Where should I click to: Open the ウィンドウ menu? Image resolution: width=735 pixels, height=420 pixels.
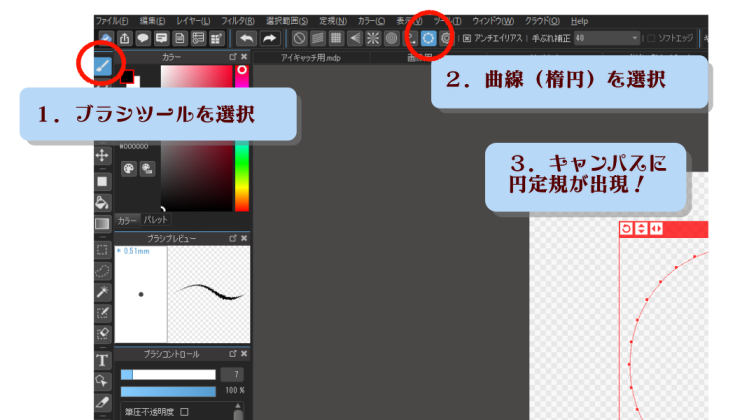click(x=493, y=21)
